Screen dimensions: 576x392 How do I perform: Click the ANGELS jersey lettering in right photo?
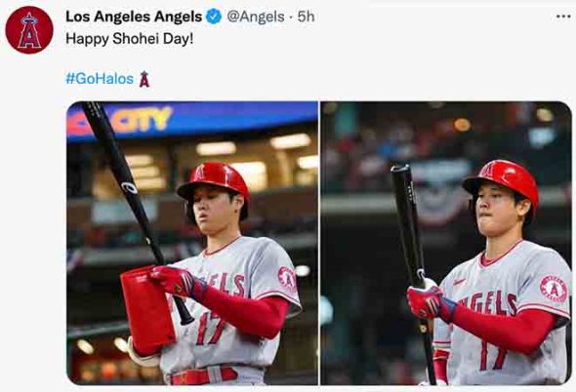[488, 302]
